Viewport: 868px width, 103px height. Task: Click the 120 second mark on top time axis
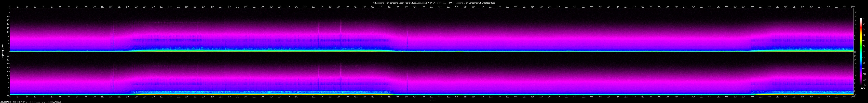tap(111, 7)
